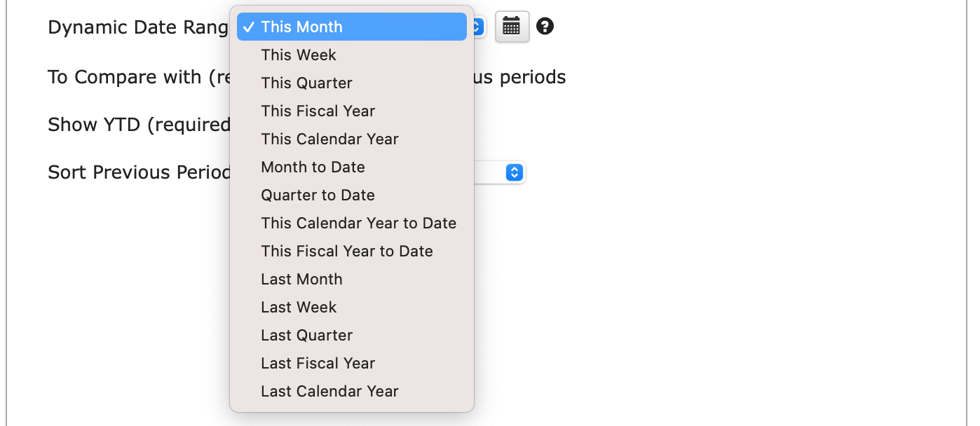
Task: Open the calendar date picker icon
Action: click(x=512, y=27)
